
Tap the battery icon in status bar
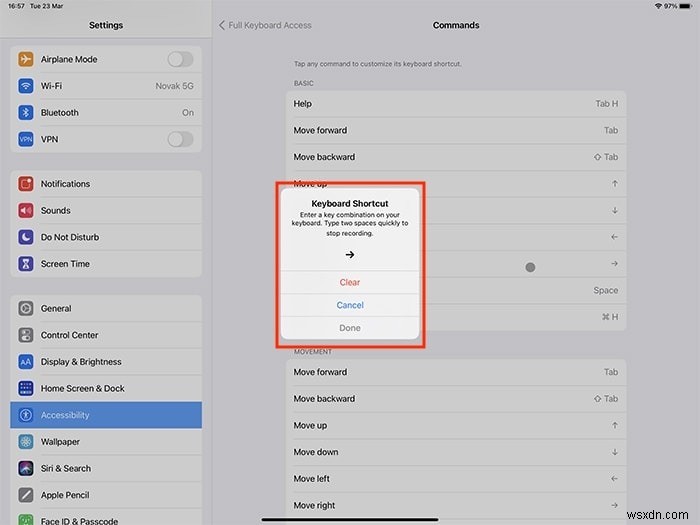pos(685,6)
